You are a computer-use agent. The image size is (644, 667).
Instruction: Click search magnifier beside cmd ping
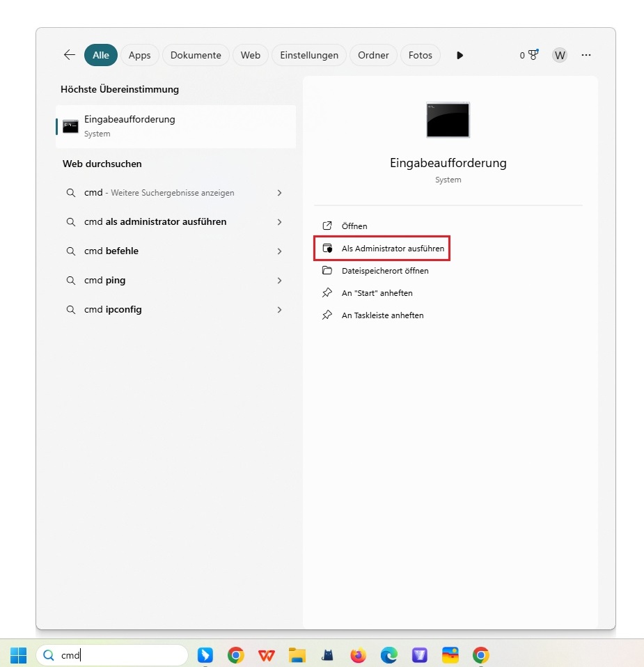pyautogui.click(x=70, y=281)
